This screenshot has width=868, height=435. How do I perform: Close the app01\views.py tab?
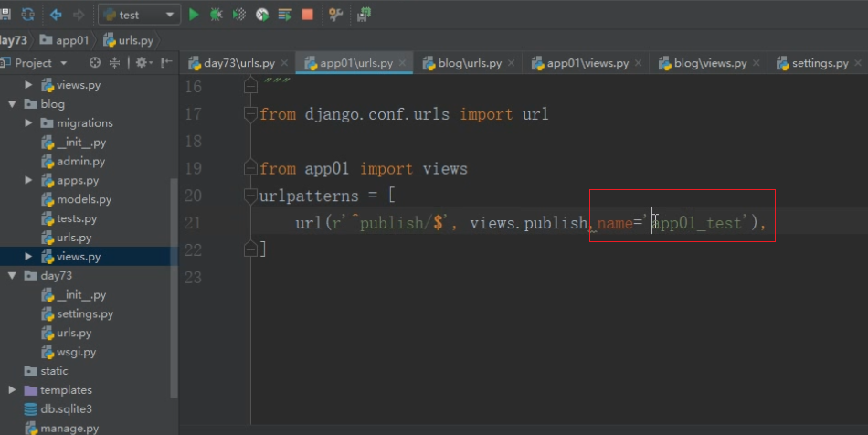point(639,63)
